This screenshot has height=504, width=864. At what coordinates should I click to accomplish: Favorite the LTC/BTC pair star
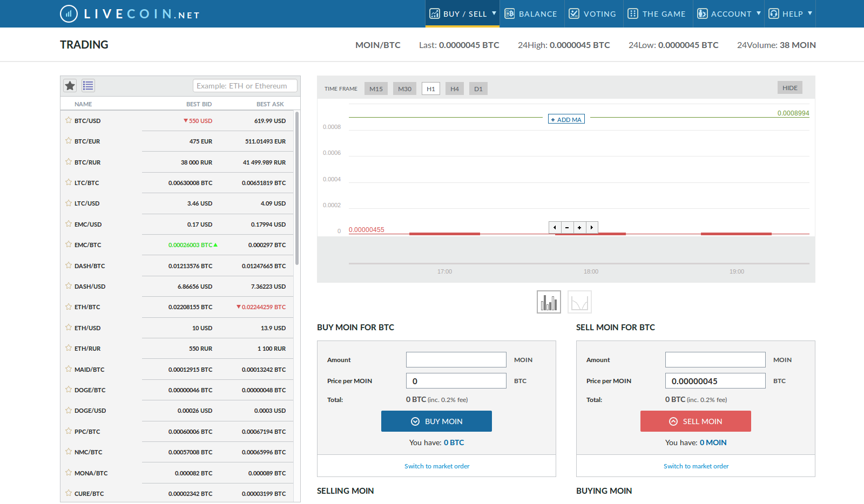click(x=69, y=182)
